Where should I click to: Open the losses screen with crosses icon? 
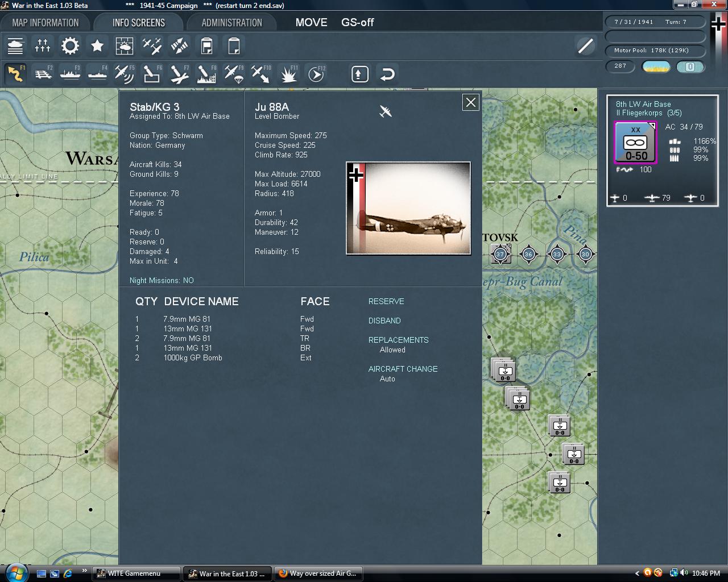pyautogui.click(x=43, y=45)
